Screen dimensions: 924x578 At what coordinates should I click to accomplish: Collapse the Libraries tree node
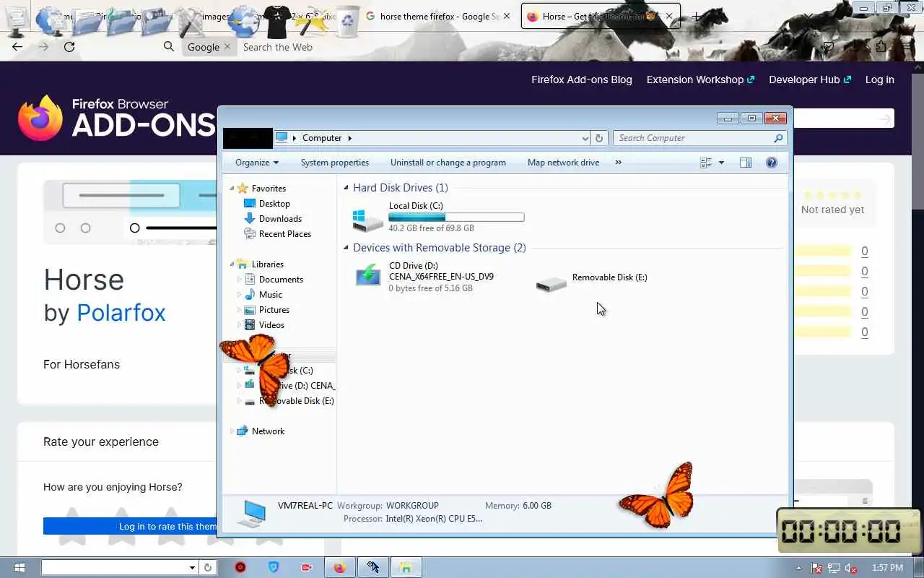tap(232, 264)
